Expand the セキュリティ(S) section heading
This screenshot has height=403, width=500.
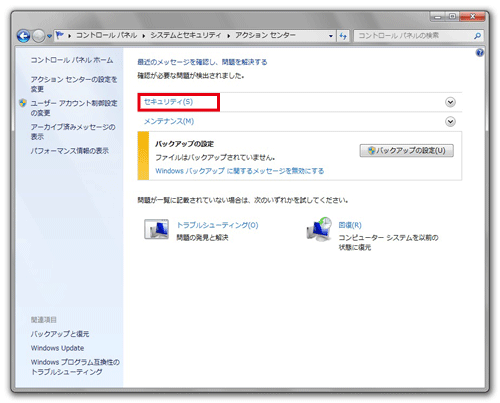tap(168, 102)
